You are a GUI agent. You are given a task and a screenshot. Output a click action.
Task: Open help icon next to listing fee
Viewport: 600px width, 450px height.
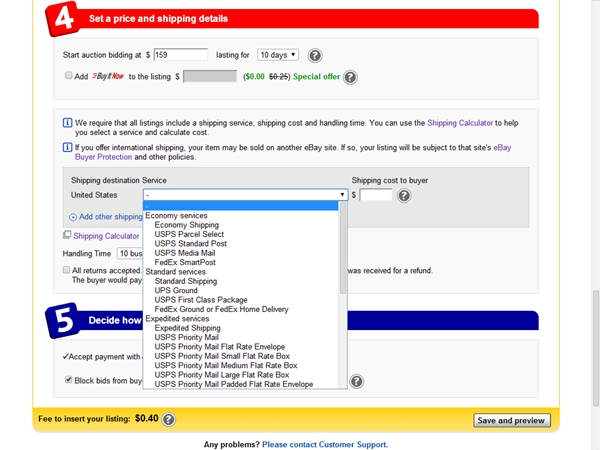point(169,419)
